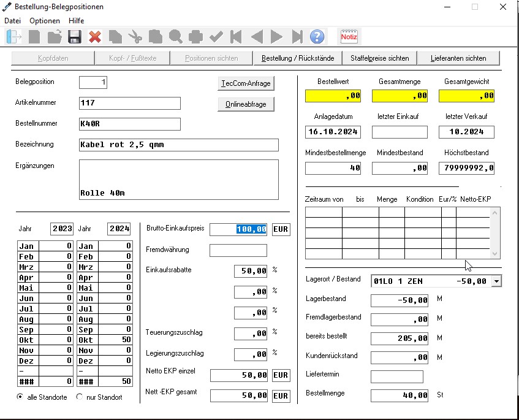The width and height of the screenshot is (519, 420).
Task: Click the Bezeichnung field 'Kabel rot 2,5 qmm'
Action: [179, 145]
